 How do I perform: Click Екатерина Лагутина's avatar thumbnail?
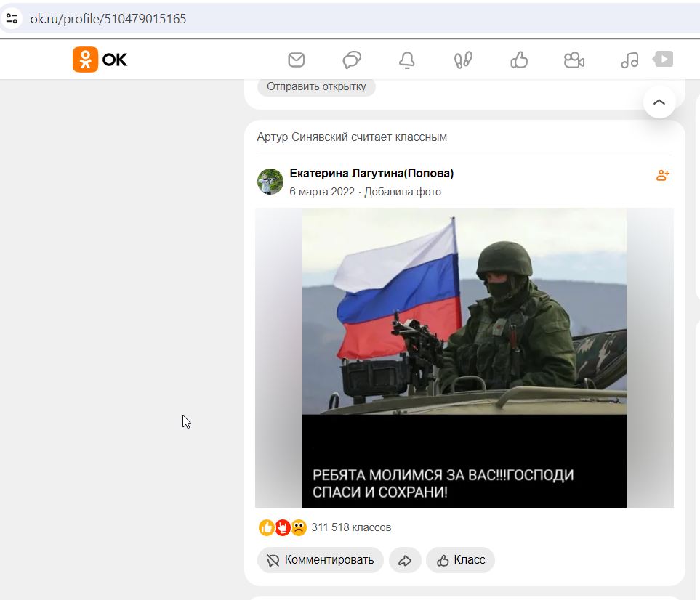(270, 182)
